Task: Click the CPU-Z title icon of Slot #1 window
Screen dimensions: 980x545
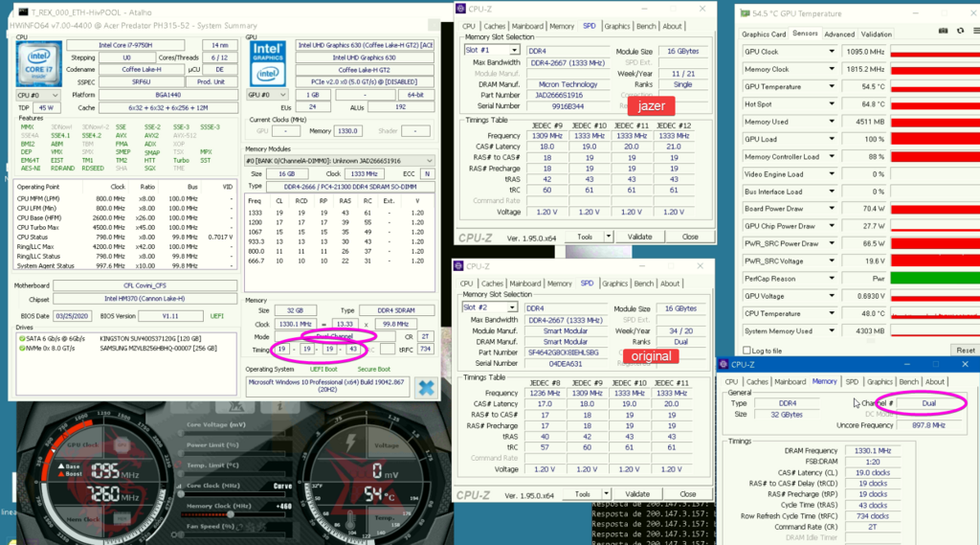Action: click(461, 9)
